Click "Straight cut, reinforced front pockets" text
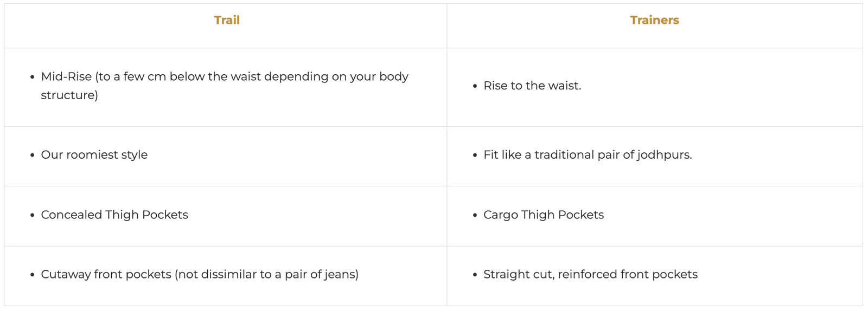 (590, 275)
